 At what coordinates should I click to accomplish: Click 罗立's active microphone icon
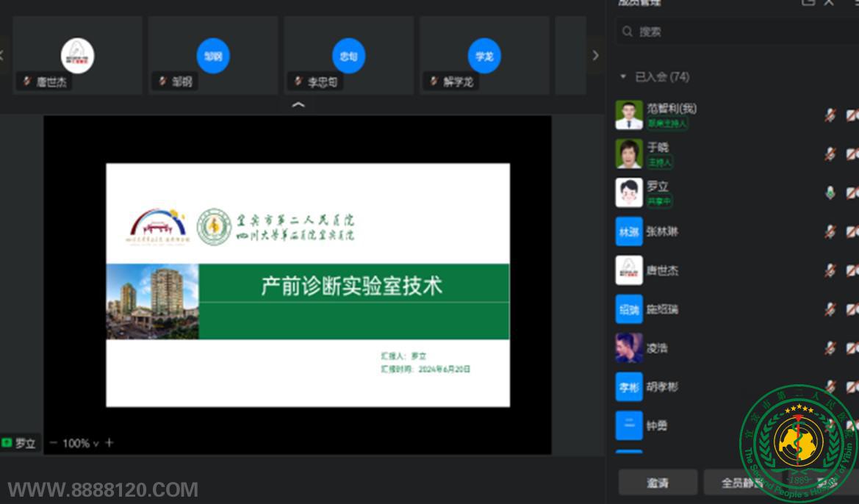click(x=830, y=192)
